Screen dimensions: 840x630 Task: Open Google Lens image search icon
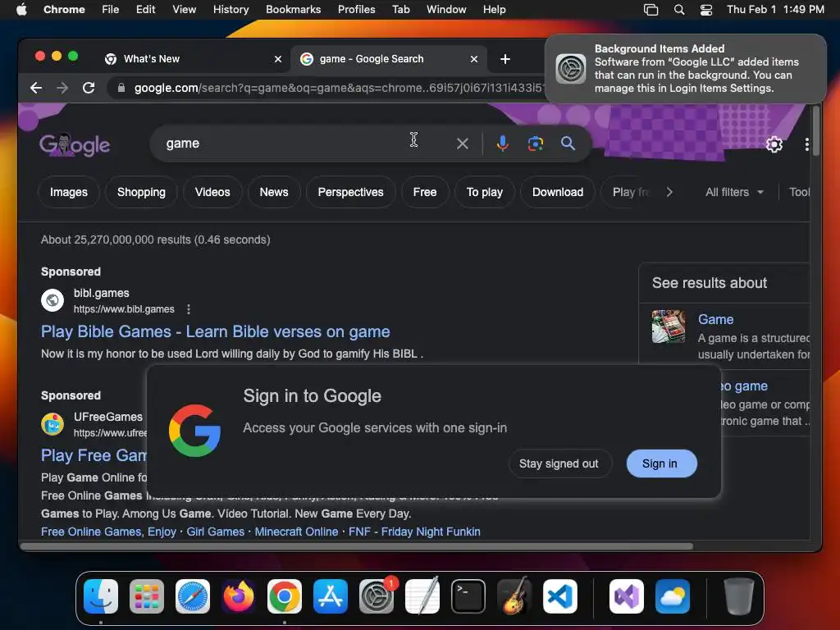point(535,144)
